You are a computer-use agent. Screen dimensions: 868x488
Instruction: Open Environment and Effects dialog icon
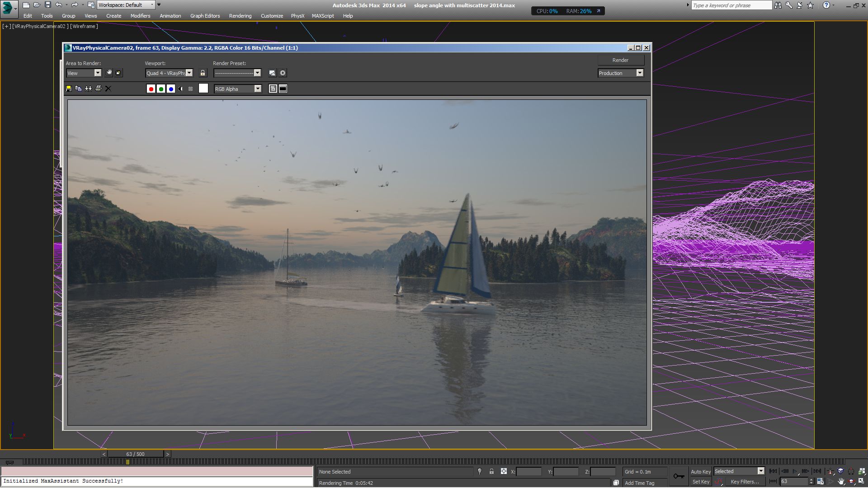[283, 73]
